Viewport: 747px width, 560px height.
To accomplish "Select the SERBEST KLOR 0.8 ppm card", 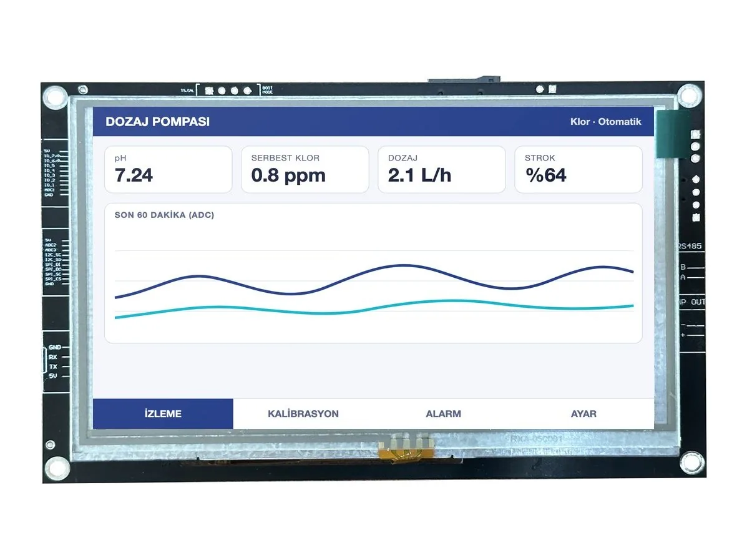I will pyautogui.click(x=305, y=170).
